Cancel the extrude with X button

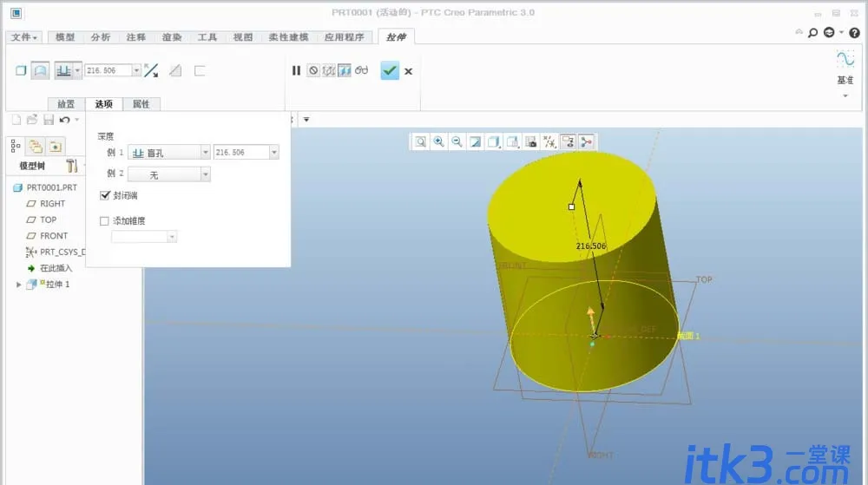point(409,71)
